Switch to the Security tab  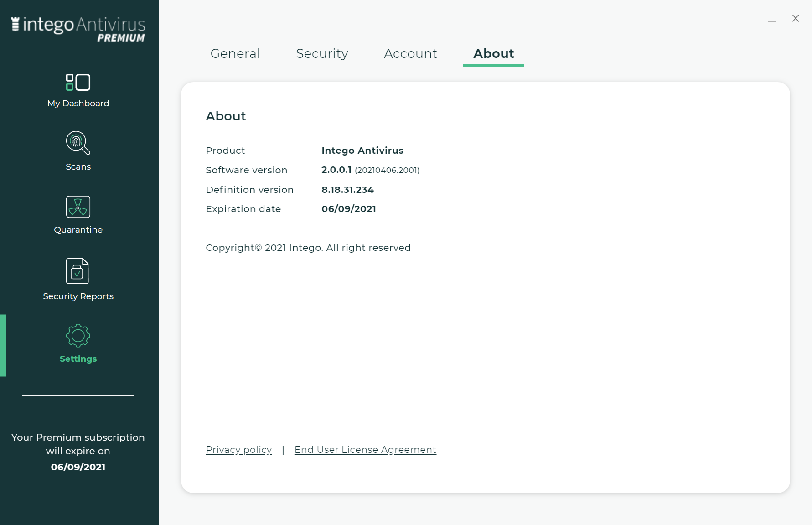click(x=322, y=54)
